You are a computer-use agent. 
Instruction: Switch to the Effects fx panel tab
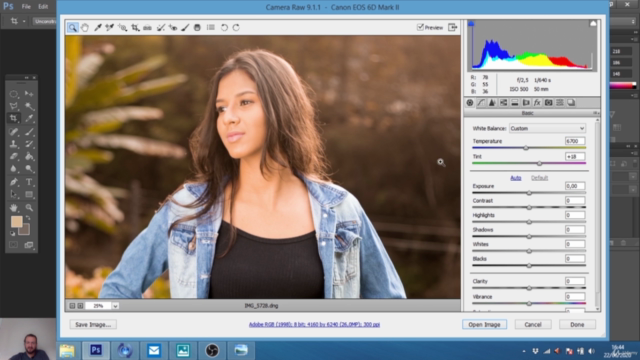click(x=537, y=103)
